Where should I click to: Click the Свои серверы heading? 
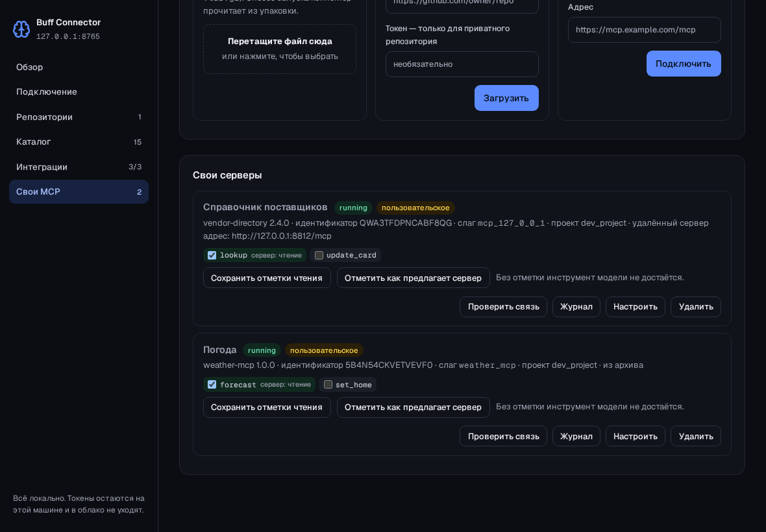click(x=228, y=175)
